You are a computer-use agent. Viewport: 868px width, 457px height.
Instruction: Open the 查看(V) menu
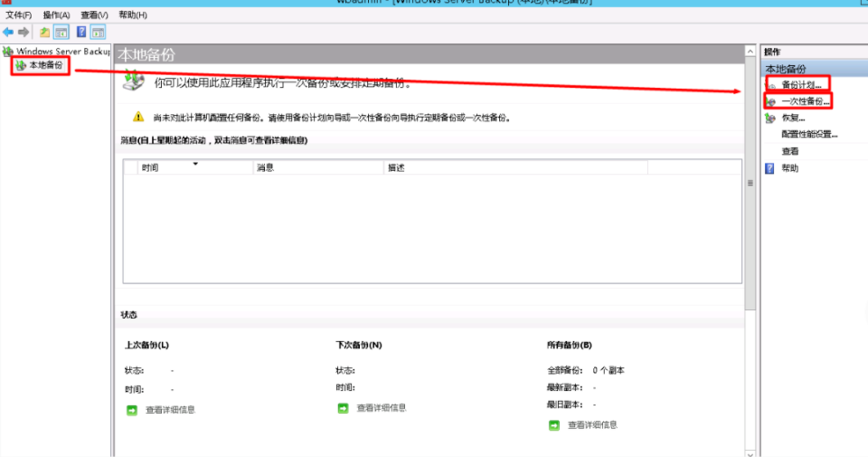click(x=94, y=15)
